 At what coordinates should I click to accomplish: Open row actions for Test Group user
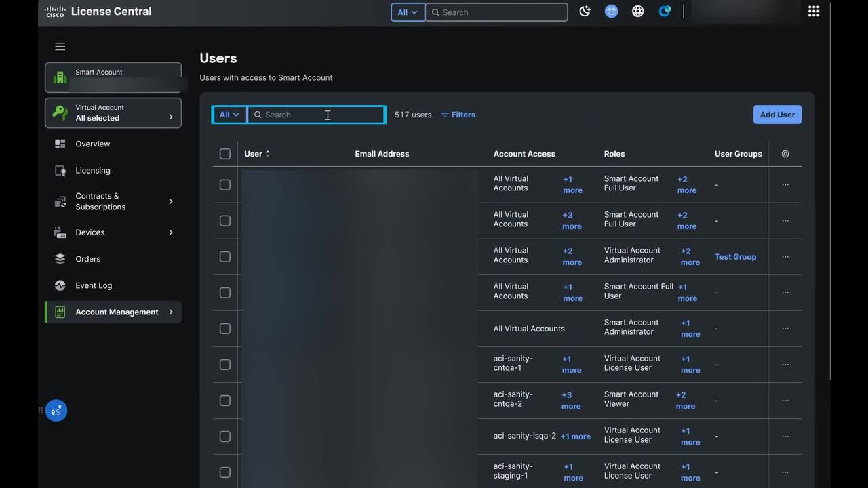pos(785,257)
